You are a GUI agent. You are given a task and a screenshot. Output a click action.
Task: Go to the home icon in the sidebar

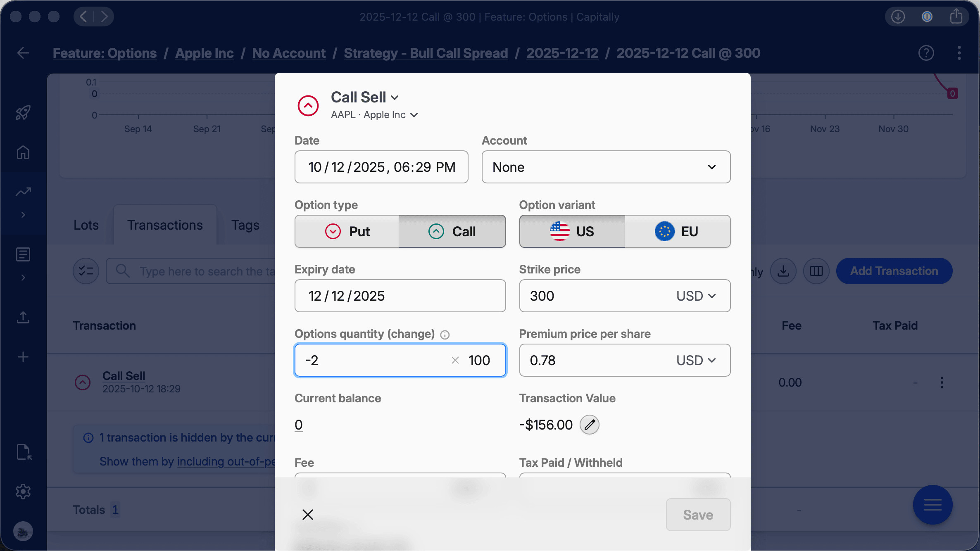[x=23, y=152]
